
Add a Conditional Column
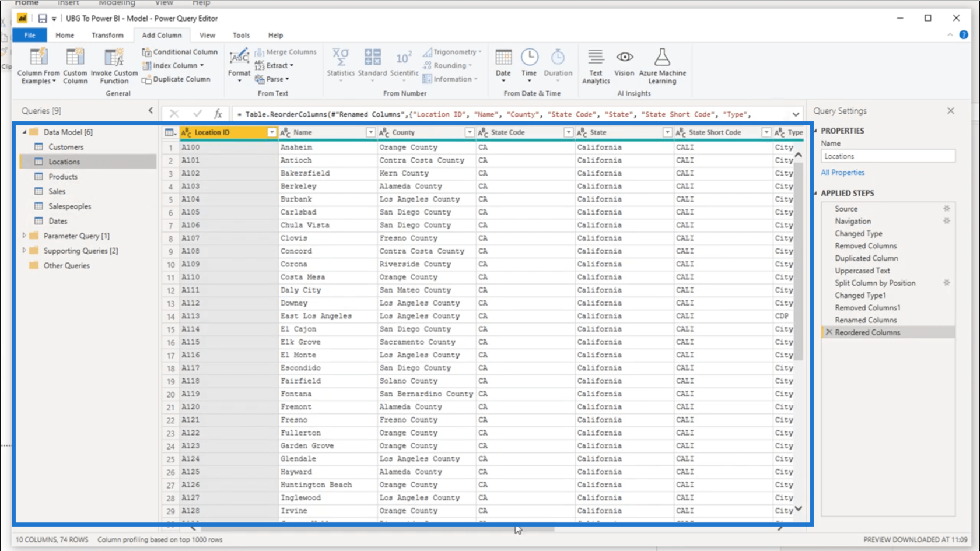tap(180, 52)
